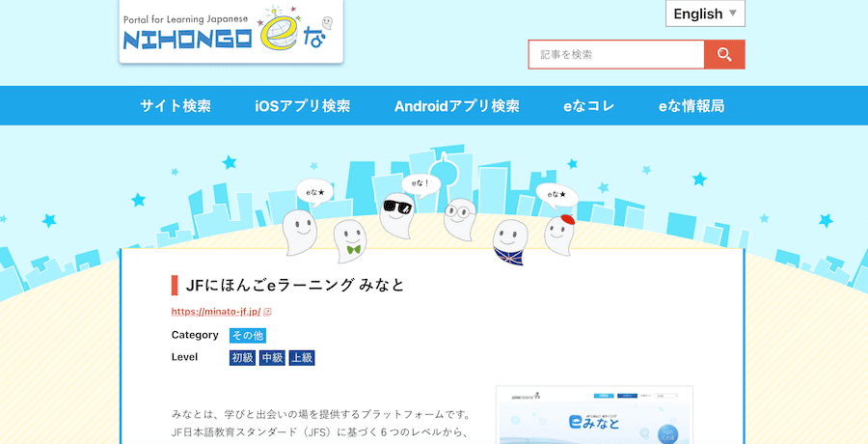Open the eなコレ menu item
The image size is (868, 444).
[x=589, y=106]
